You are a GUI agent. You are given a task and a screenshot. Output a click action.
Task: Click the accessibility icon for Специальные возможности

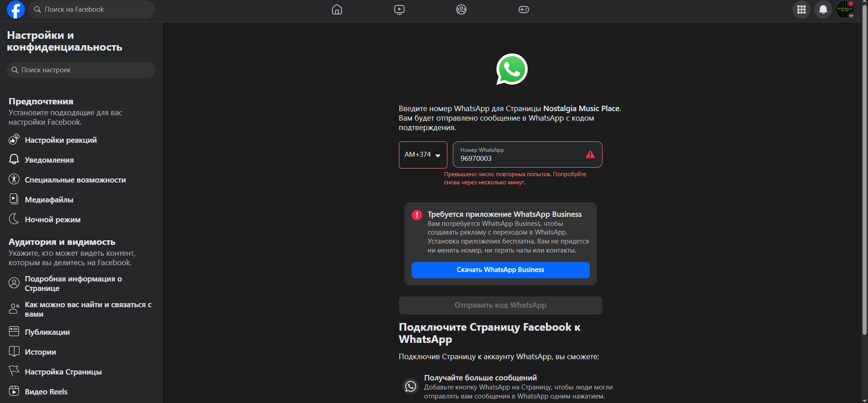pos(14,179)
